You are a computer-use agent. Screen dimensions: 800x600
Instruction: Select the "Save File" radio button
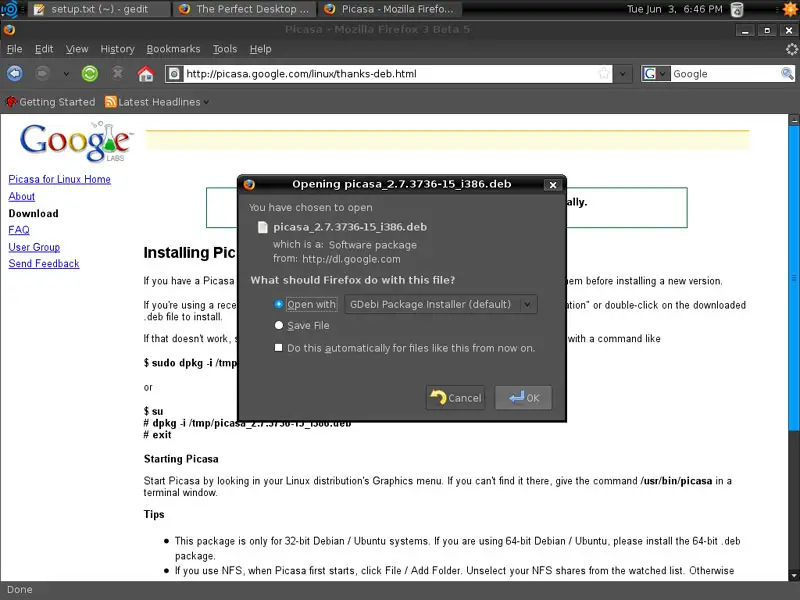[x=279, y=326]
